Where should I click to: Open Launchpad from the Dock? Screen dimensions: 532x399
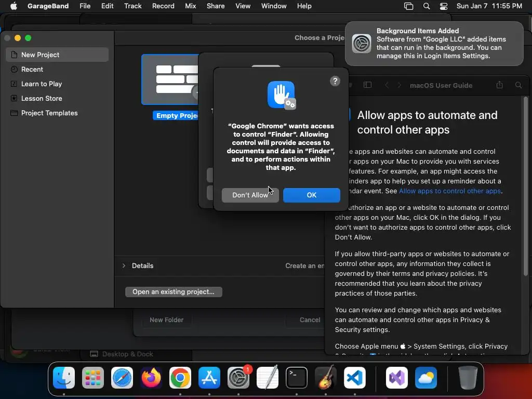tap(93, 378)
